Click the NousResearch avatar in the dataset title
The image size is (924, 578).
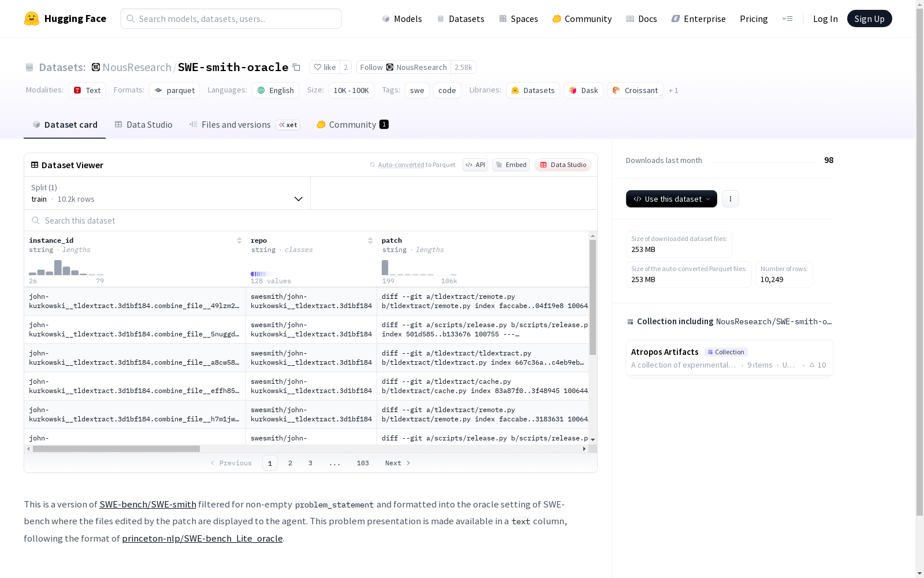click(96, 67)
